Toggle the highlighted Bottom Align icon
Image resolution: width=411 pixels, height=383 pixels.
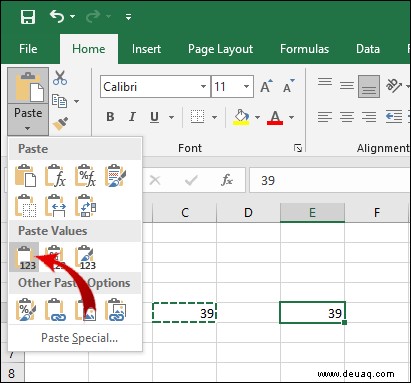[369, 86]
